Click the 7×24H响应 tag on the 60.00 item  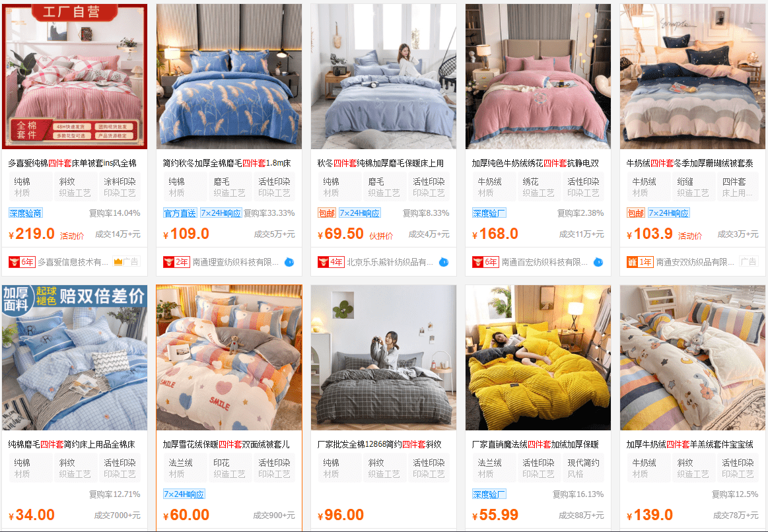184,494
